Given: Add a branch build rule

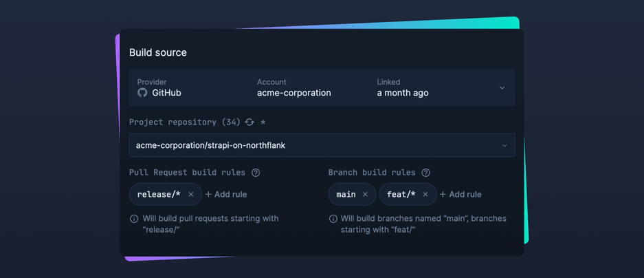Looking at the screenshot, I should 460,194.
